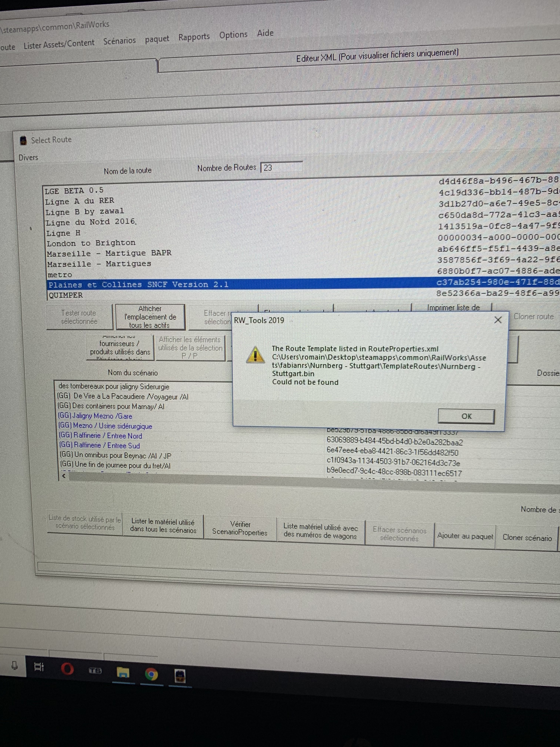
Task: Open the Rapports menu
Action: [194, 37]
